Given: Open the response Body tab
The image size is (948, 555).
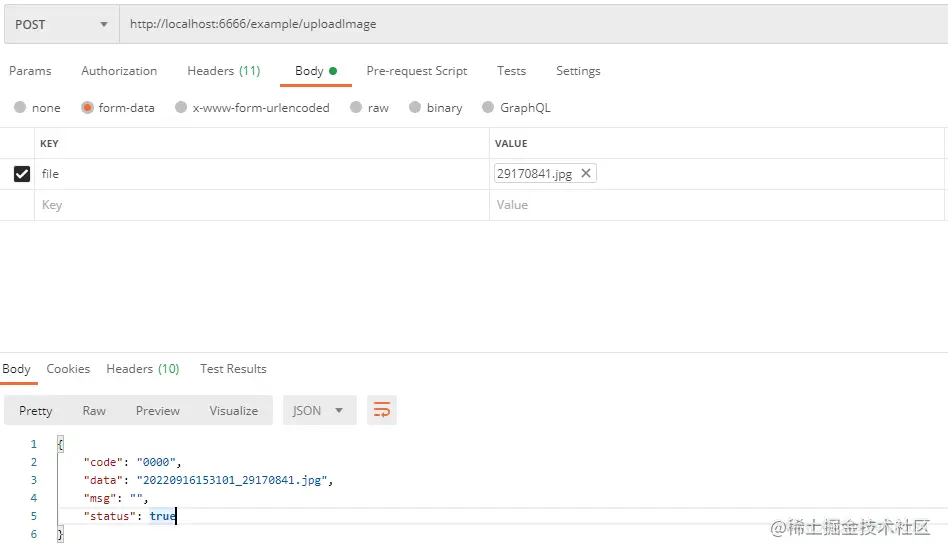Looking at the screenshot, I should point(16,369).
